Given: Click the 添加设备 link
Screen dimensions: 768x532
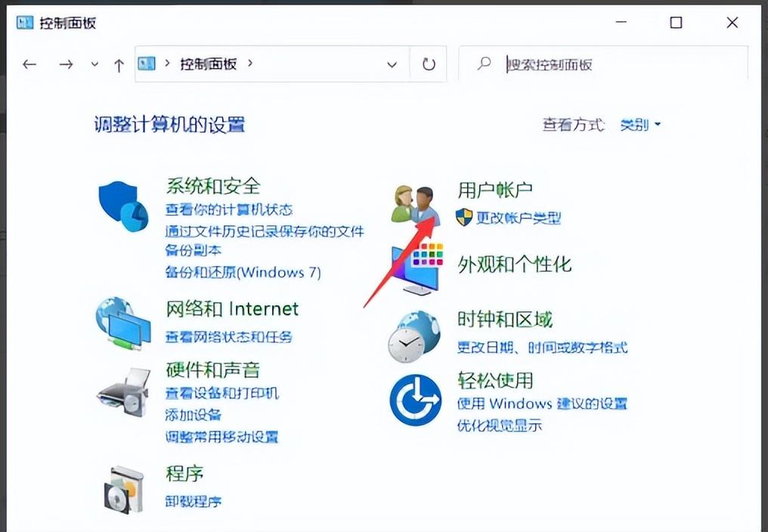Looking at the screenshot, I should (x=193, y=415).
